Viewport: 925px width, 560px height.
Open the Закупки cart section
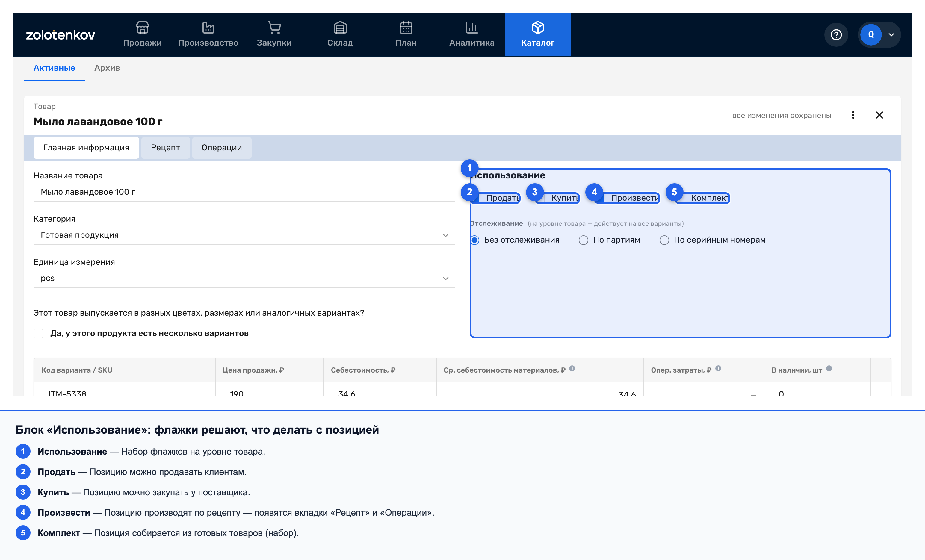point(274,34)
